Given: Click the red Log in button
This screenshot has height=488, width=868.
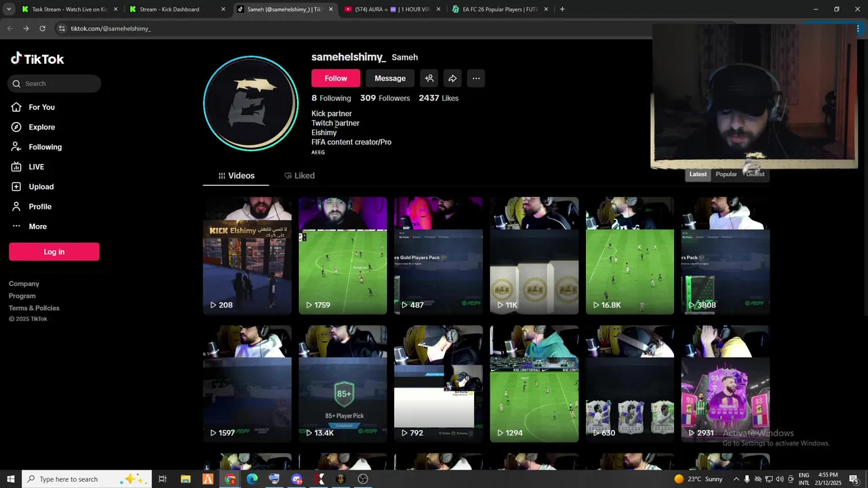Looking at the screenshot, I should point(54,251).
